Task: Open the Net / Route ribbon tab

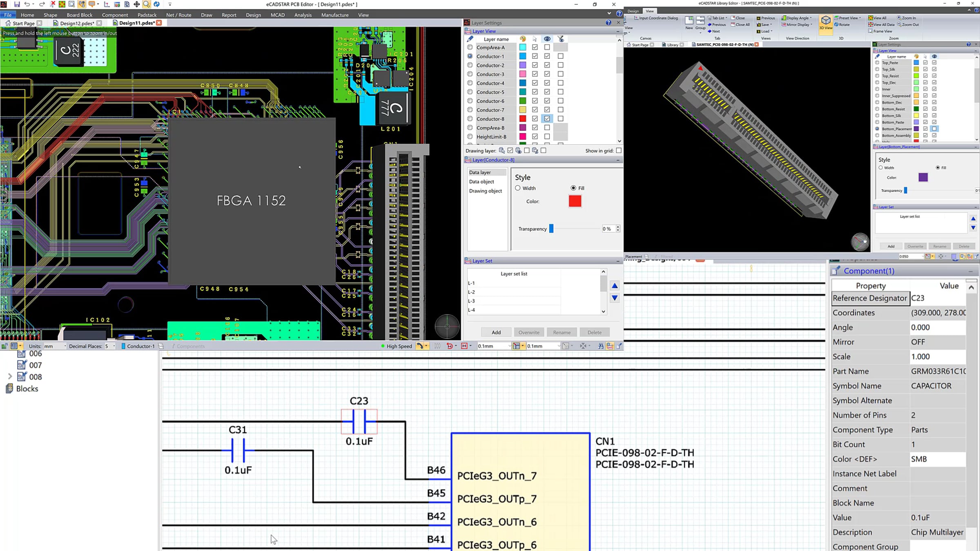Action: point(178,15)
